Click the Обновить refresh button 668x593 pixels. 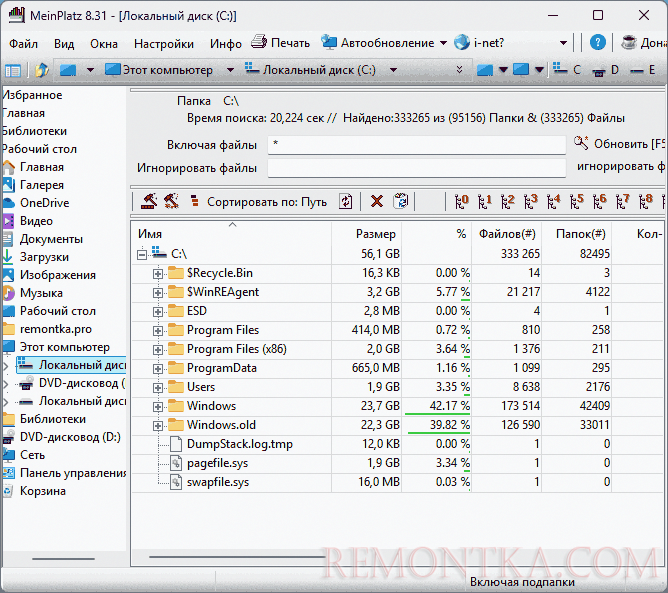tap(622, 143)
